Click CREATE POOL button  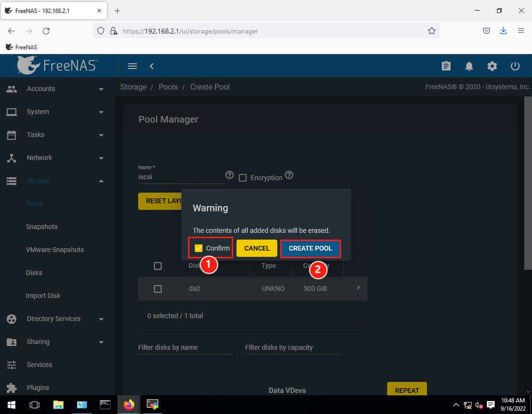310,248
